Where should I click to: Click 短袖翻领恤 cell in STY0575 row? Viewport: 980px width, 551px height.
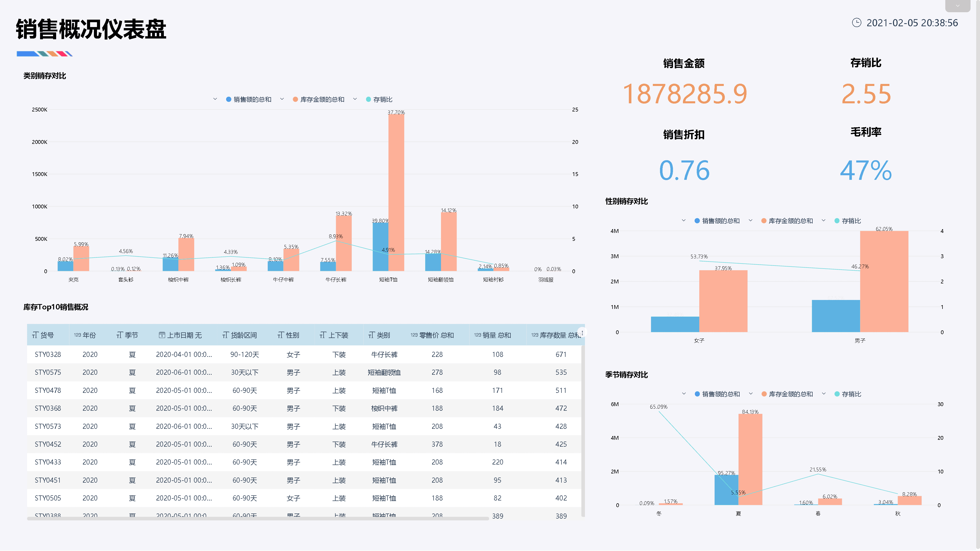[384, 372]
